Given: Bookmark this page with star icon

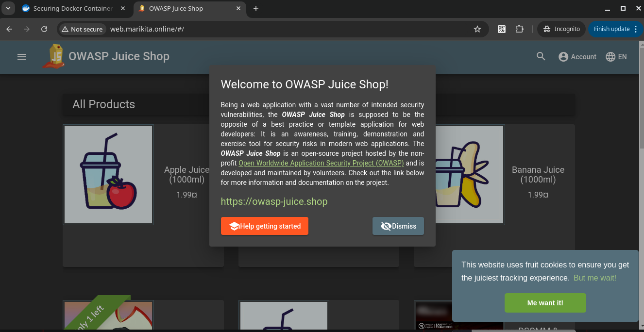Looking at the screenshot, I should (477, 29).
